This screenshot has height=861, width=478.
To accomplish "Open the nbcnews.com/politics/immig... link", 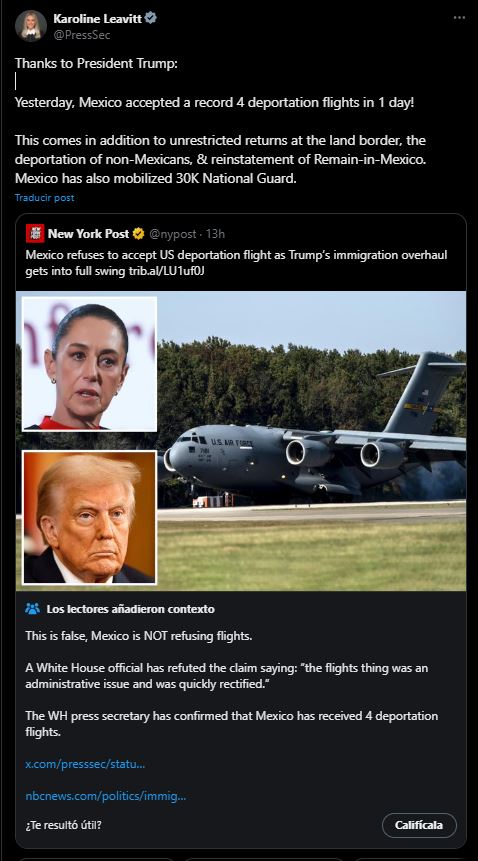I will [x=105, y=796].
